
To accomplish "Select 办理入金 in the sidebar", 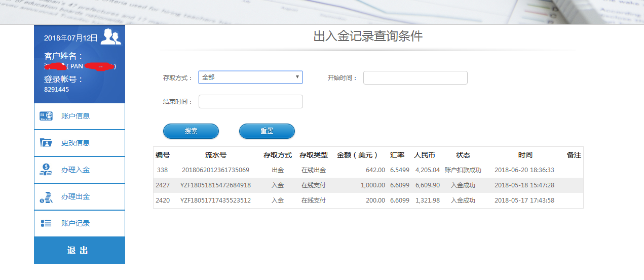I will click(x=75, y=170).
